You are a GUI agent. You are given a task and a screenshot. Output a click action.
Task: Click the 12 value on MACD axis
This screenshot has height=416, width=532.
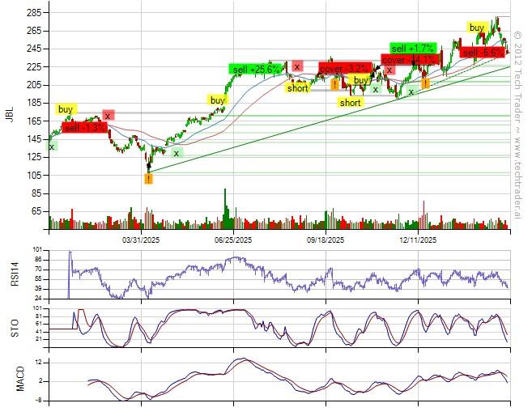(38, 363)
